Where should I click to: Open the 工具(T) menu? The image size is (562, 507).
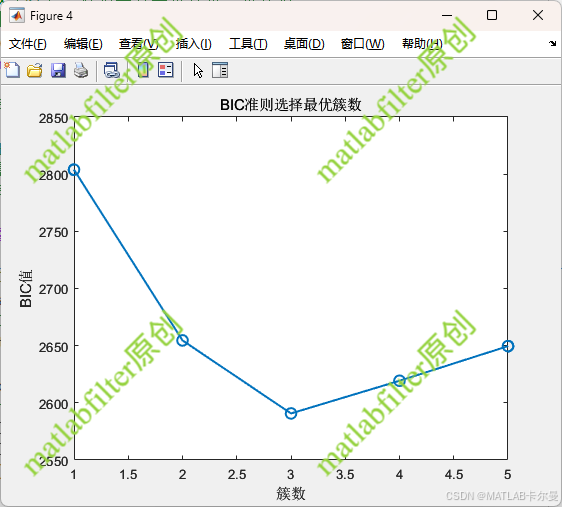pyautogui.click(x=248, y=44)
